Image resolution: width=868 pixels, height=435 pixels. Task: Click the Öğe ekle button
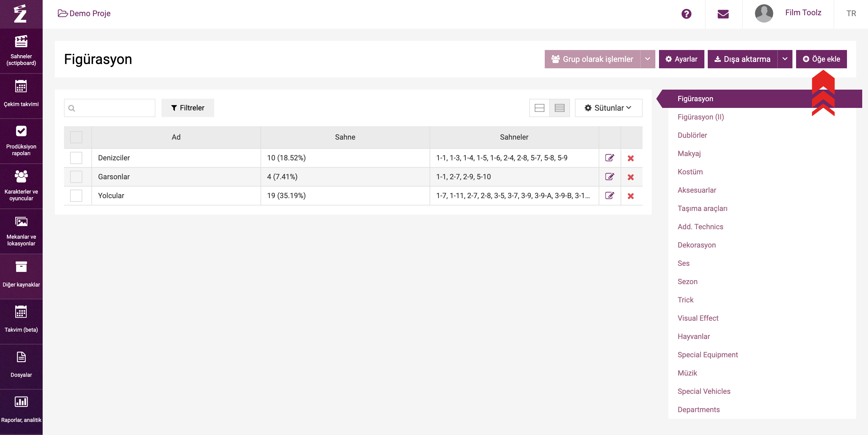[x=821, y=59]
